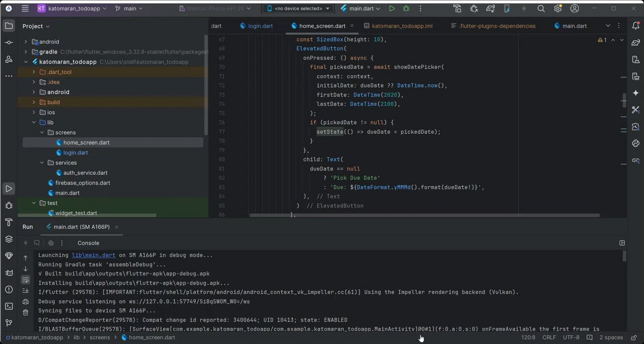Expand the .dart_tool folder in project tree
644x344 pixels.
[33, 72]
